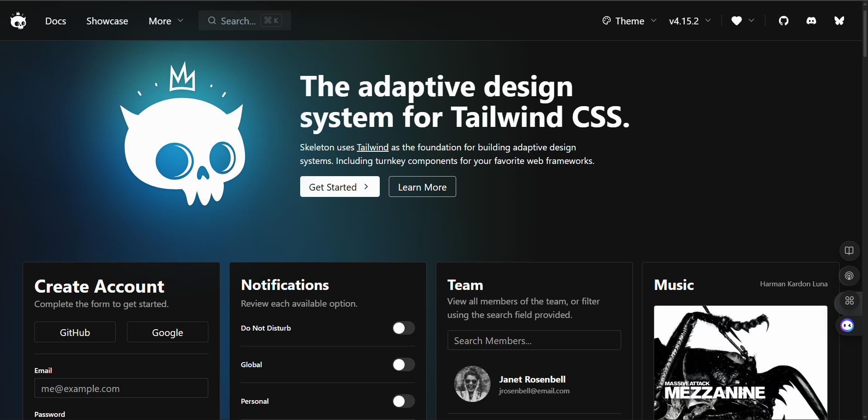Go to Docs in the navbar
868x420 pixels.
56,21
